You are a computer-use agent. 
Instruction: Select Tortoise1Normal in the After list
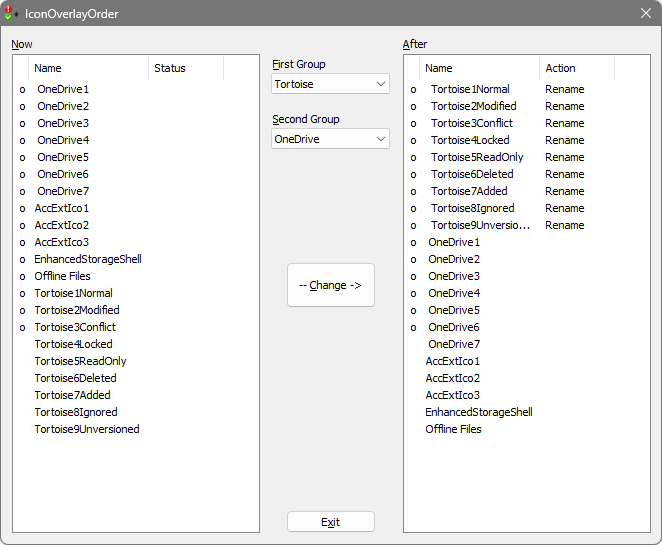(471, 89)
